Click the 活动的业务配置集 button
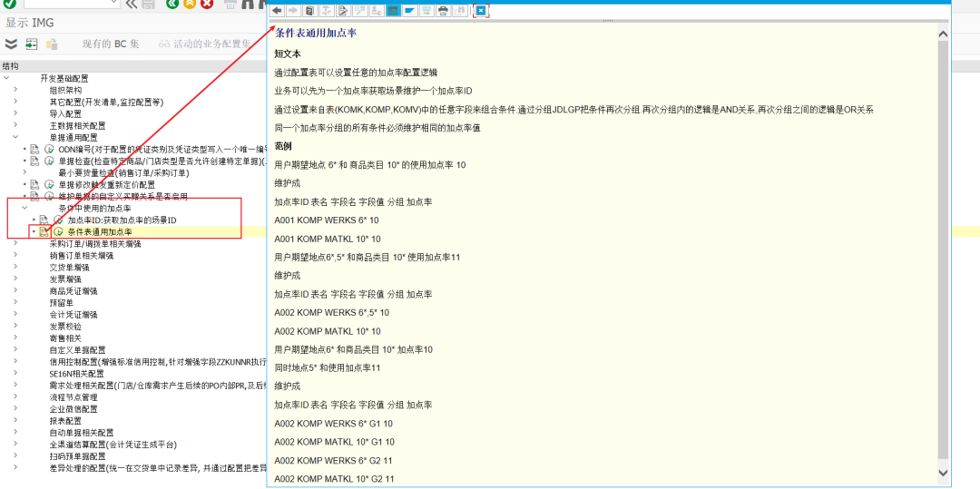 tap(205, 44)
